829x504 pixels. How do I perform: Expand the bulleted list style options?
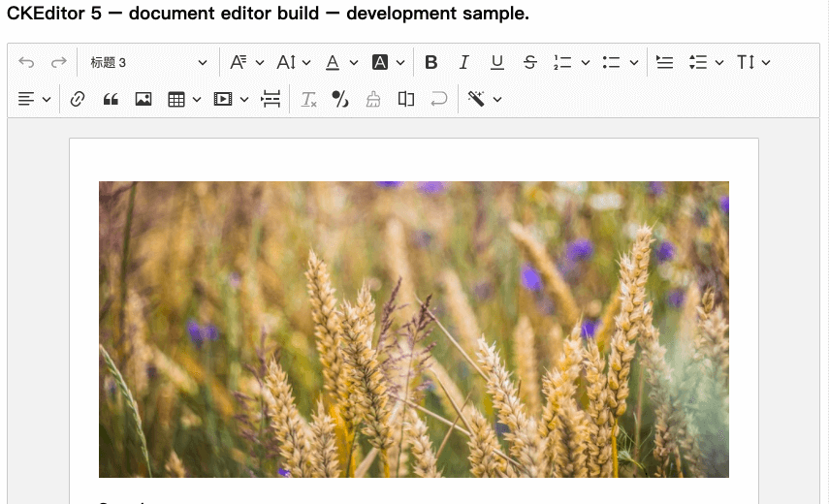click(634, 62)
